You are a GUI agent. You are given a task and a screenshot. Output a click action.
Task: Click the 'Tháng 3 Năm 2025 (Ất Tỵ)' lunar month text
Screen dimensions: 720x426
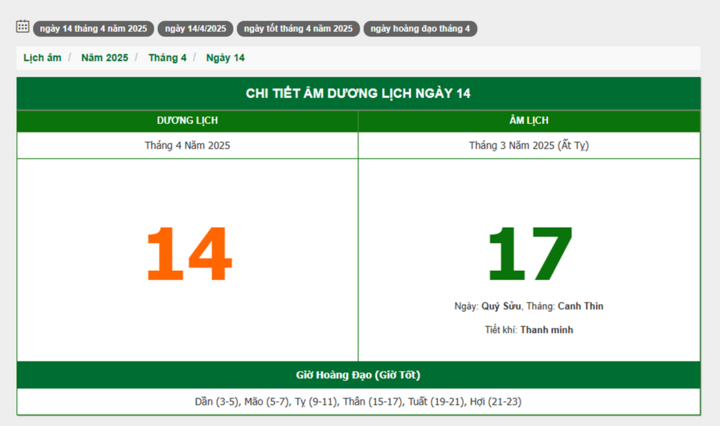click(x=529, y=145)
